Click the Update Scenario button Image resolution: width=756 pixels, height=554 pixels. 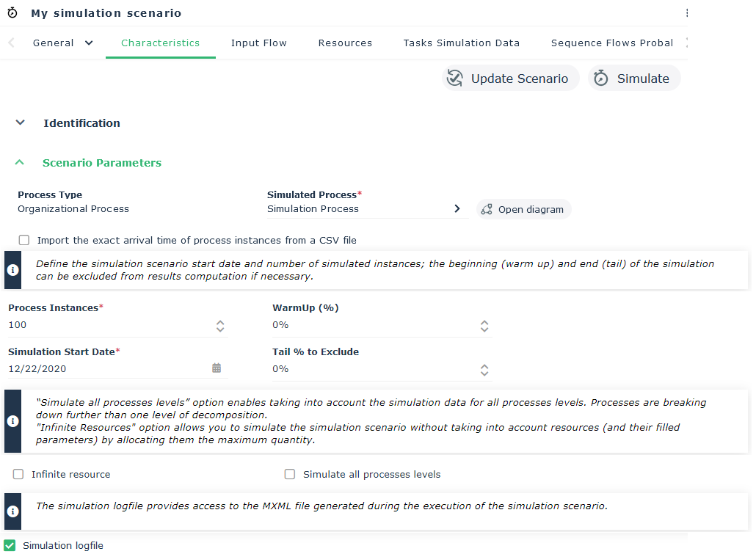point(510,79)
